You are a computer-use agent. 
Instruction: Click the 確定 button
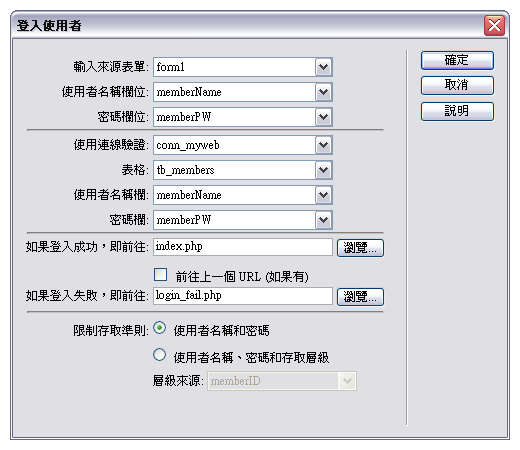pos(457,60)
